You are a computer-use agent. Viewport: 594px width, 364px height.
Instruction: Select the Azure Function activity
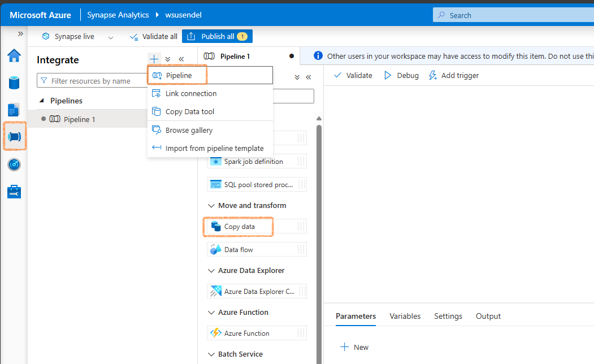tap(257, 333)
